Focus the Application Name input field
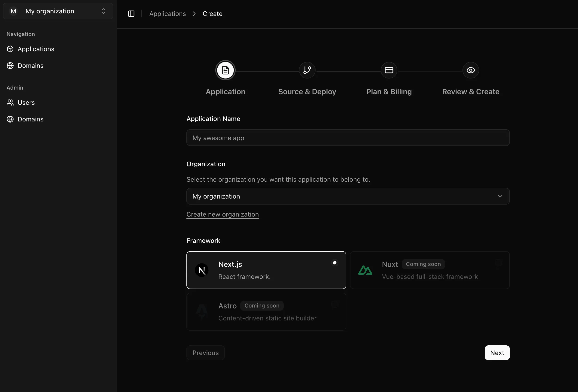Viewport: 578px width, 392px height. tap(348, 138)
